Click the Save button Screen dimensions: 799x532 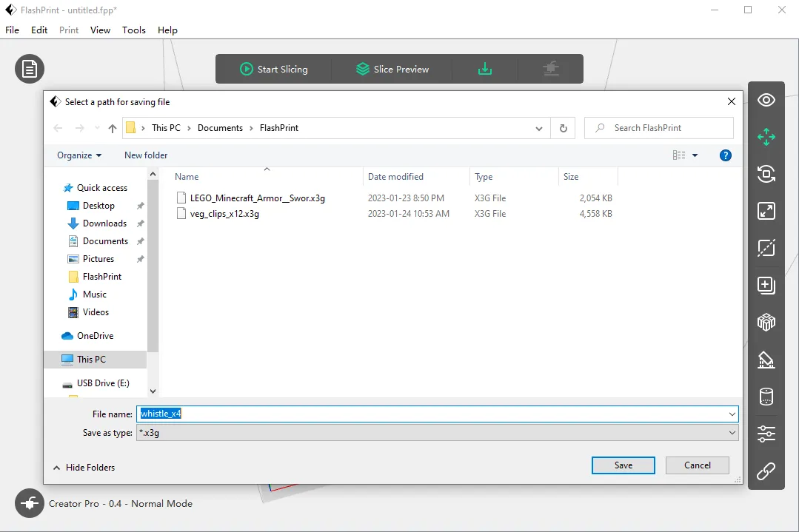(624, 465)
